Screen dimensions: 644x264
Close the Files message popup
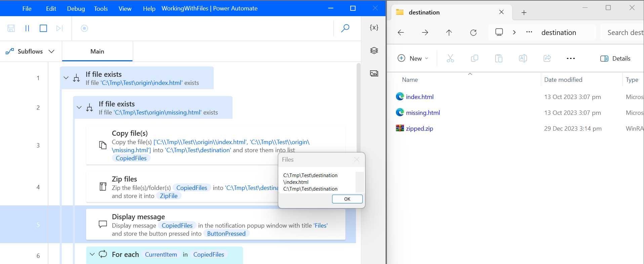tap(357, 160)
